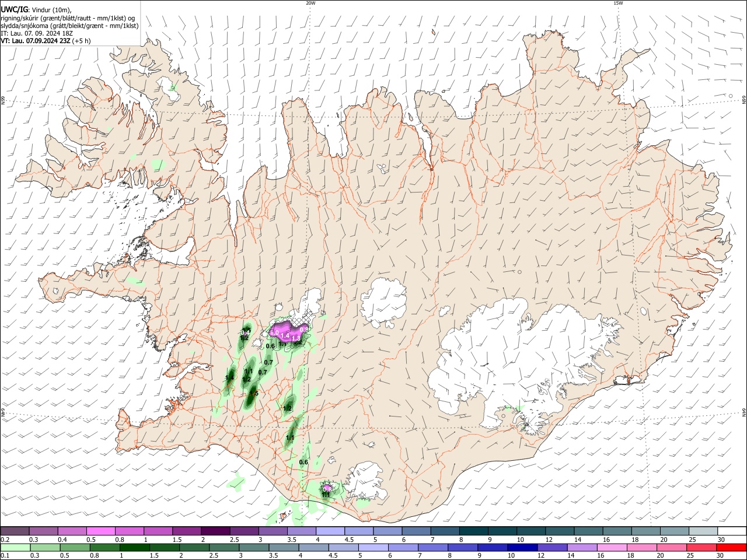Pick the slate blue 6 swatch, upper legend
The height and width of the screenshot is (560, 747).
pyautogui.click(x=416, y=531)
